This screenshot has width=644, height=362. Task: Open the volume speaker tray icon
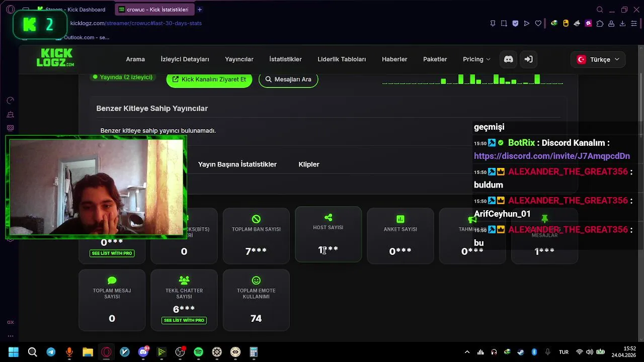(x=589, y=352)
